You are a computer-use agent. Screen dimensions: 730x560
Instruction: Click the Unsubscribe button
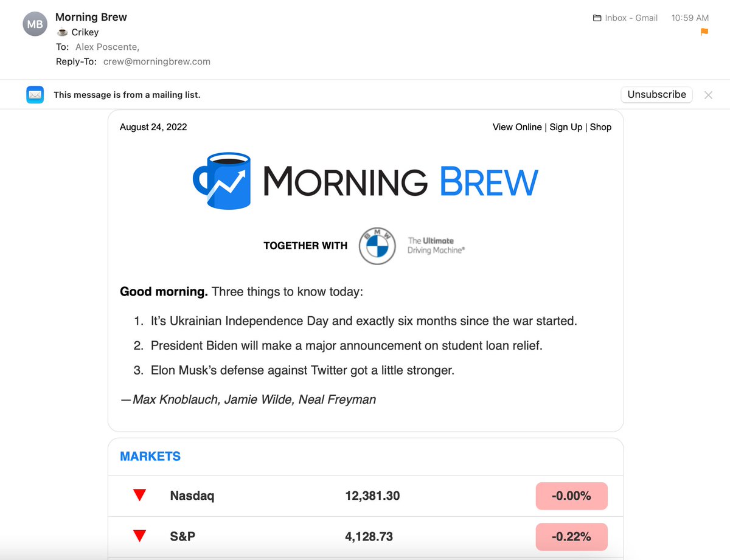[656, 94]
